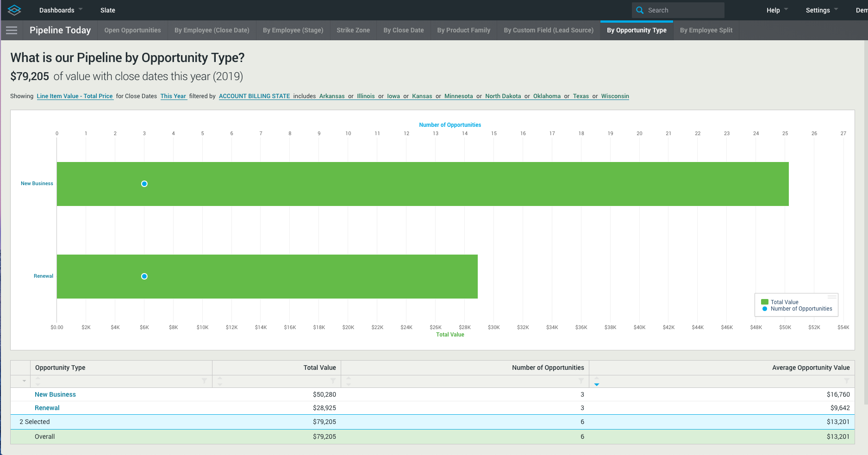This screenshot has width=868, height=455.
Task: Filter the Average Opportunity Value column
Action: (x=847, y=381)
